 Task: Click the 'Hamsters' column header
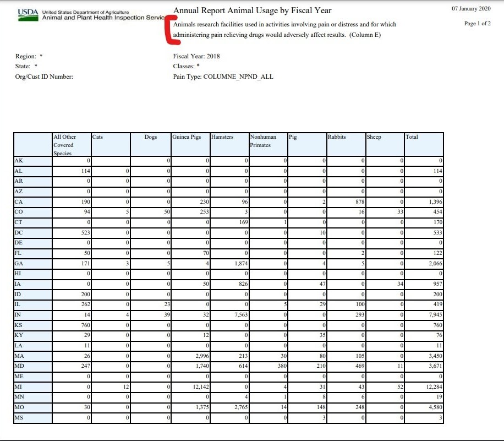(x=222, y=137)
